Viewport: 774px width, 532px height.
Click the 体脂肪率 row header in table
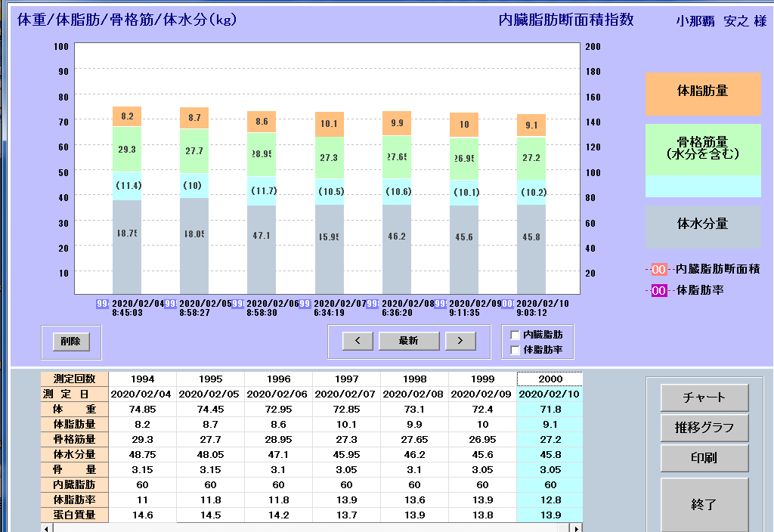[75, 500]
